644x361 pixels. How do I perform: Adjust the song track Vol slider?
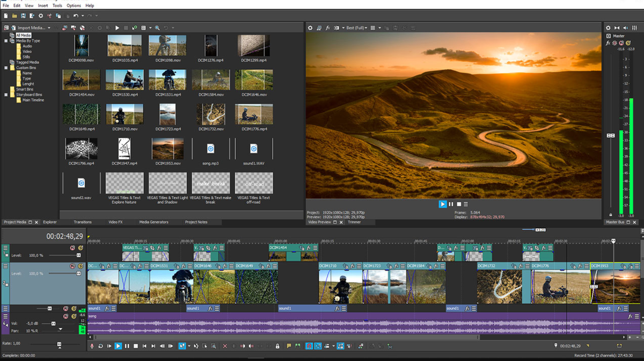(x=54, y=323)
